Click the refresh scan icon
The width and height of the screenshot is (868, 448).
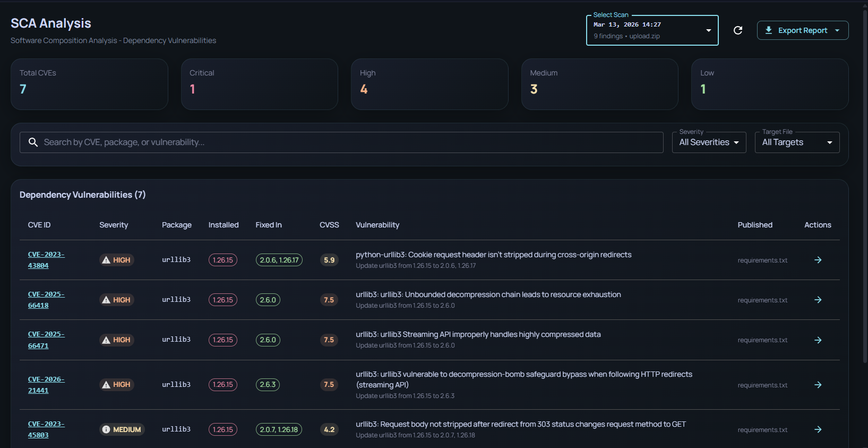tap(737, 30)
